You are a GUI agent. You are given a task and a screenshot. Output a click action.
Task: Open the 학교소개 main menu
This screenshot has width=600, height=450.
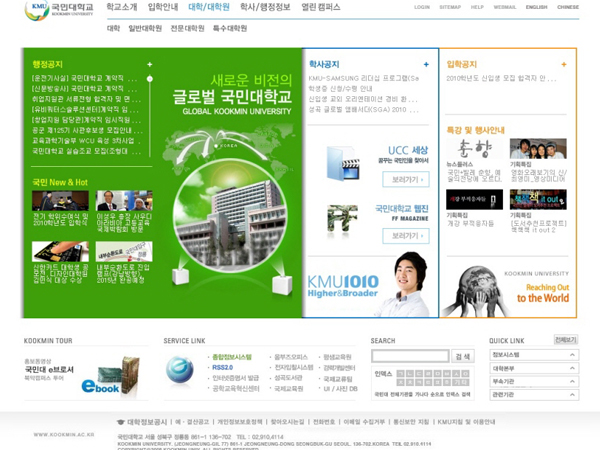point(122,7)
